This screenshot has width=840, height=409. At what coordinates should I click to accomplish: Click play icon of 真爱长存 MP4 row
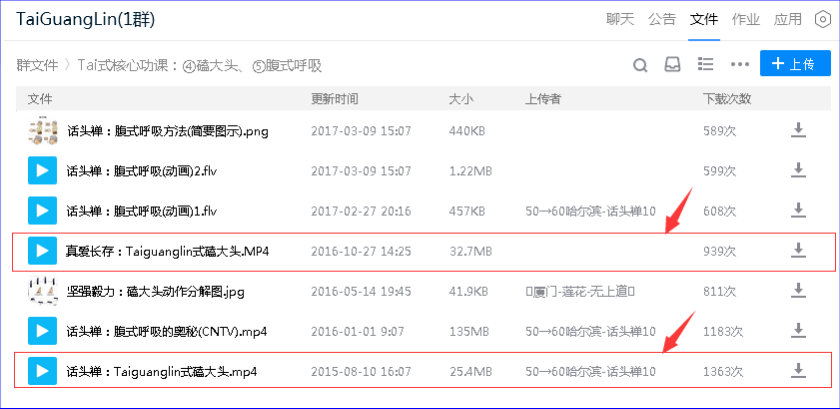[x=42, y=250]
